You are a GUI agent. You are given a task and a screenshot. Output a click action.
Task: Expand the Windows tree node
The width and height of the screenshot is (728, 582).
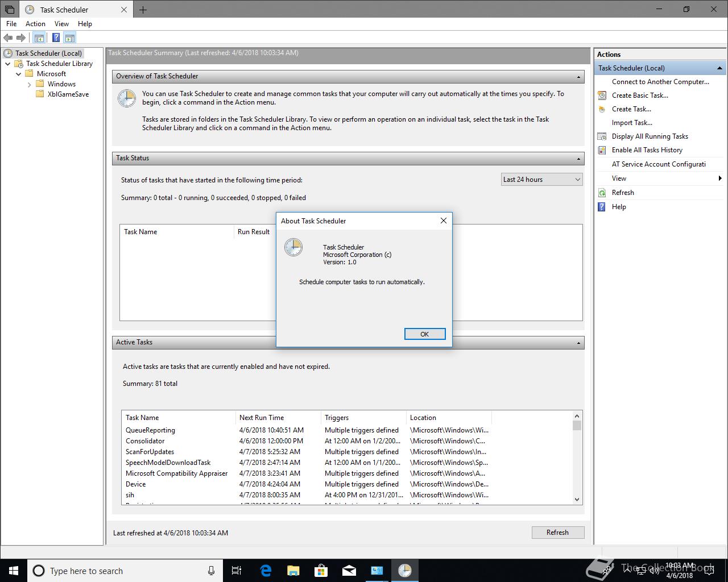point(30,84)
